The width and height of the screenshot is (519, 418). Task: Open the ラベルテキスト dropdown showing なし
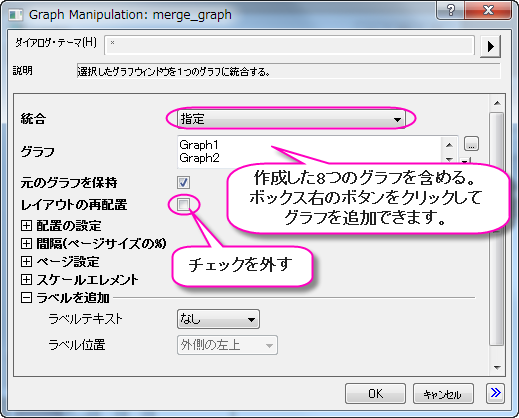tap(218, 319)
